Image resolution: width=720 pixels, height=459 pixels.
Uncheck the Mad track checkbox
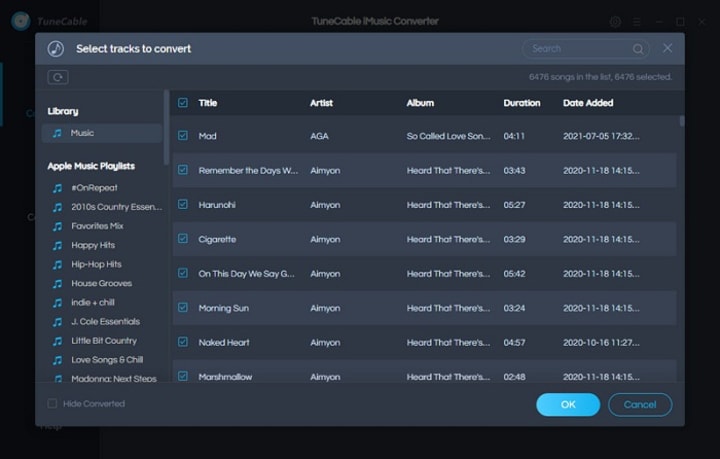(183, 135)
